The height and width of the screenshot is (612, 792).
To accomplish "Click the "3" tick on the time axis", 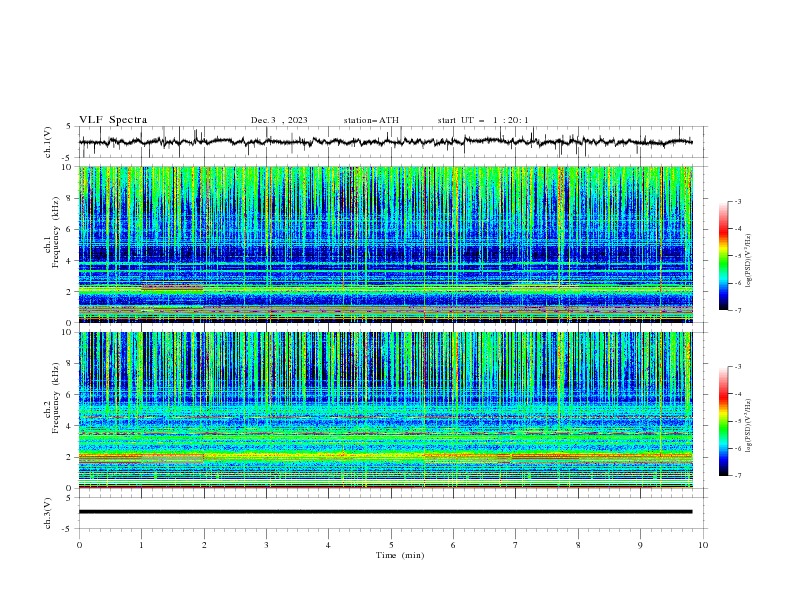I will [x=266, y=545].
